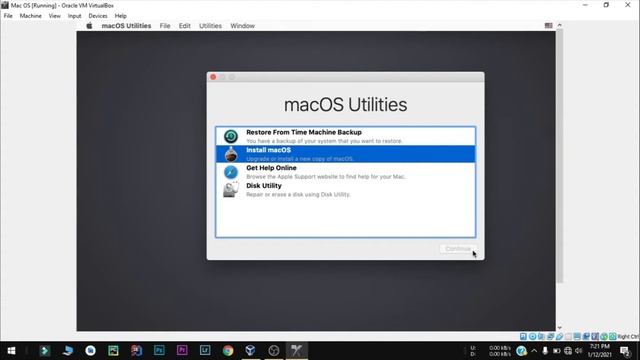Click the US flag input source icon
640x360 pixels.
point(549,25)
